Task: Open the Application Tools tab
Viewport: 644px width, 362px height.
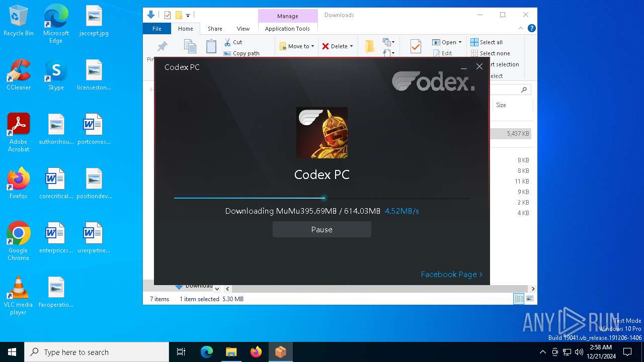Action: click(x=287, y=29)
